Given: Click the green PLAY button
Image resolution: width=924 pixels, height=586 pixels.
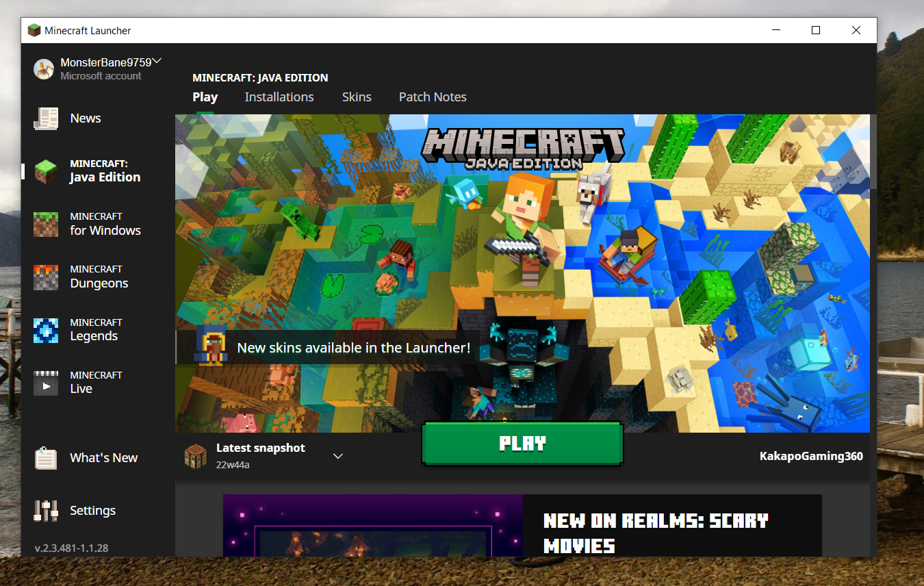Looking at the screenshot, I should (x=522, y=444).
